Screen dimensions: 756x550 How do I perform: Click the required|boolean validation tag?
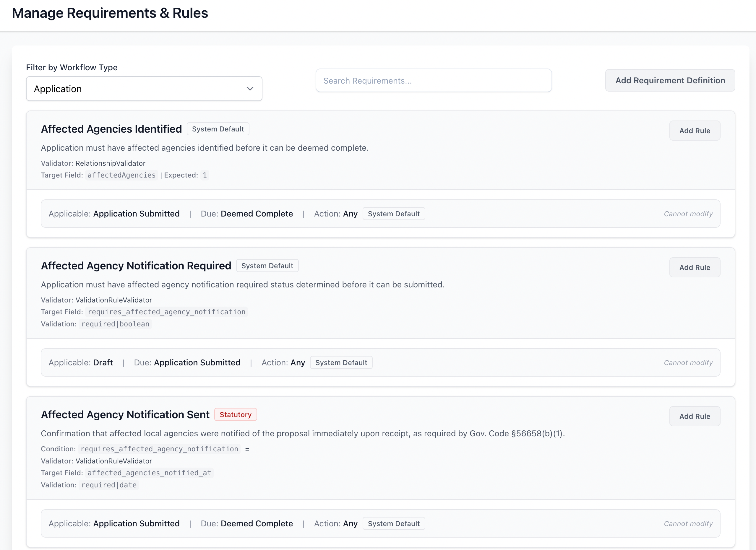(x=115, y=324)
